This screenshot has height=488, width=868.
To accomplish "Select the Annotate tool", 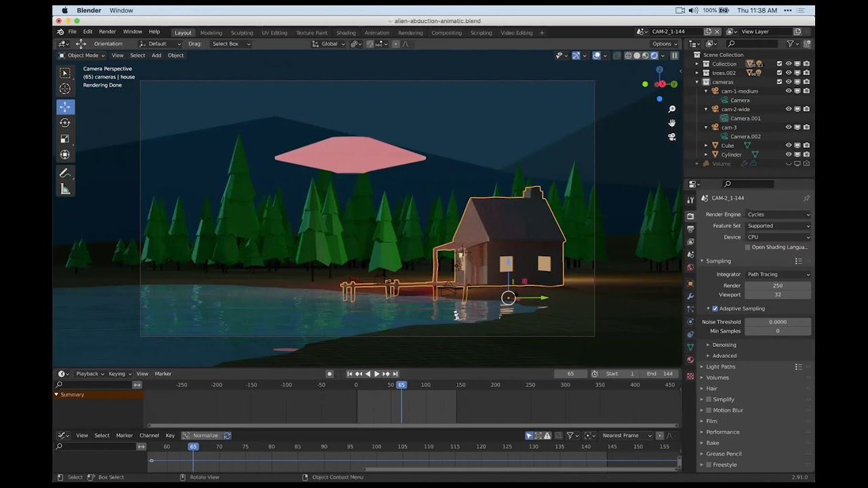I will coord(65,174).
